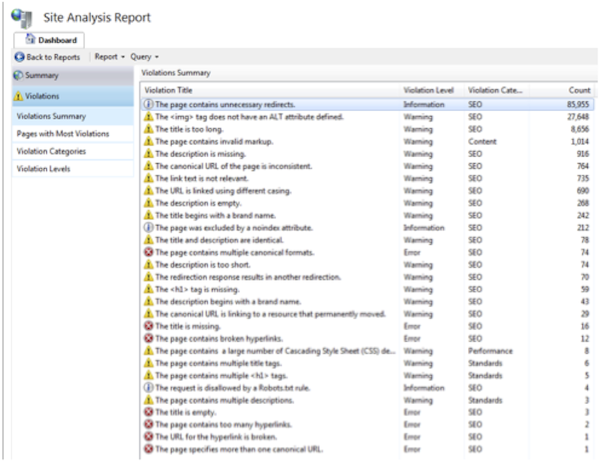Click the Performance category cell
Image resolution: width=600 pixels, height=463 pixels.
pos(490,351)
